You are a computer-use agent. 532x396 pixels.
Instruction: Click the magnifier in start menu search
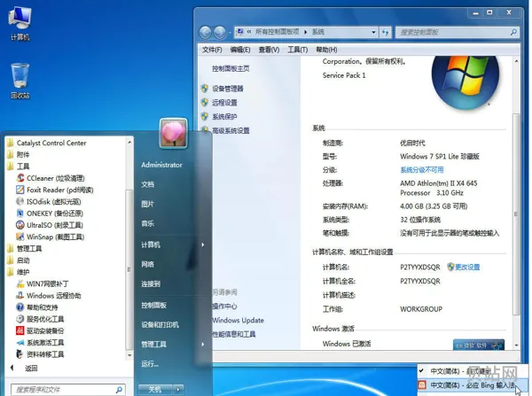(119, 390)
